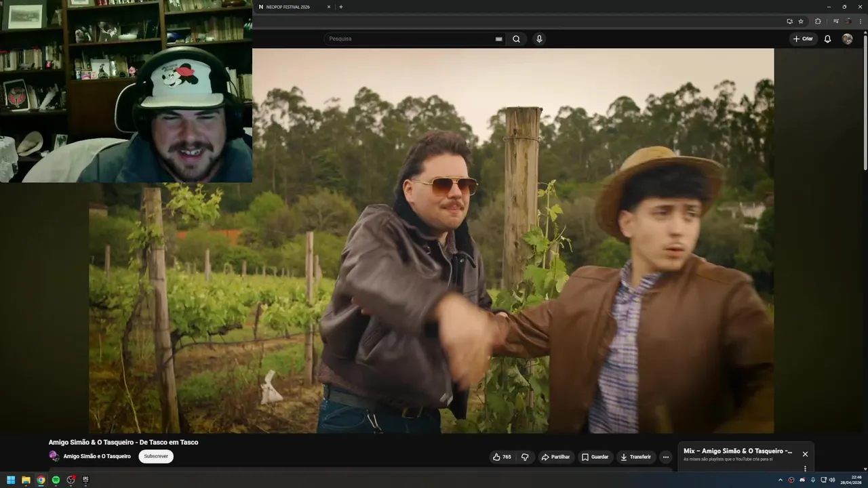Open YouTube notifications bell
Screen dimensions: 868x488
[827, 39]
